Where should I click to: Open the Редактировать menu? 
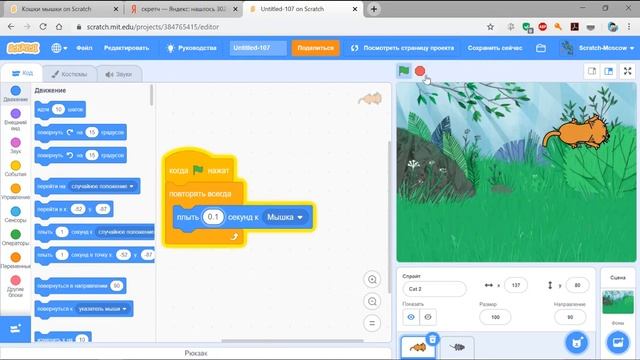tap(127, 48)
